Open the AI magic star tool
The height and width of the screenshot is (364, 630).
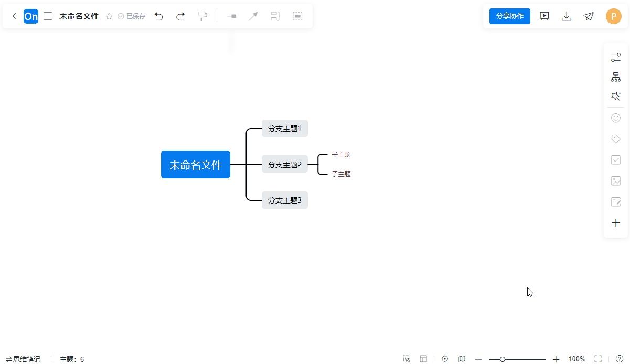click(616, 96)
